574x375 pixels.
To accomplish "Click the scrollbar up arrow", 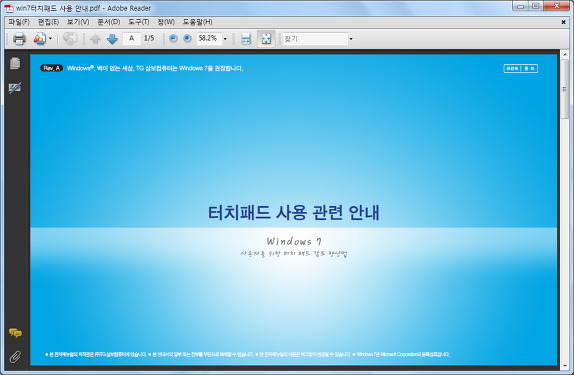I will 564,55.
